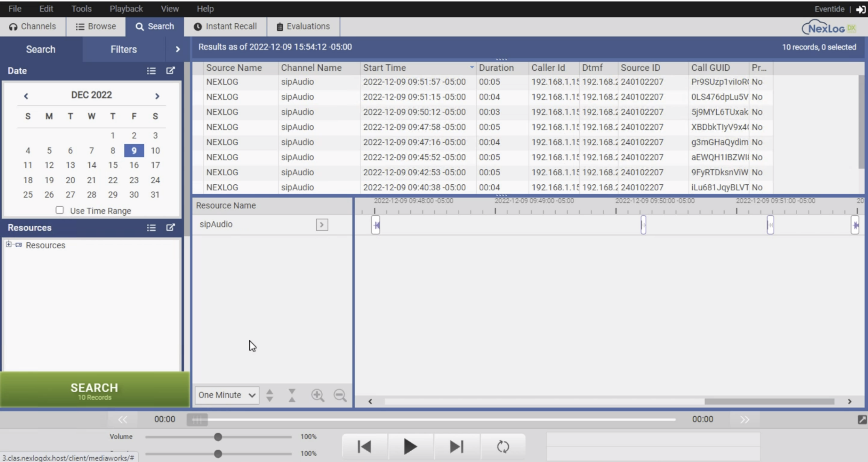The height and width of the screenshot is (462, 868).
Task: Pop out the Date panel with external link icon
Action: pyautogui.click(x=171, y=70)
